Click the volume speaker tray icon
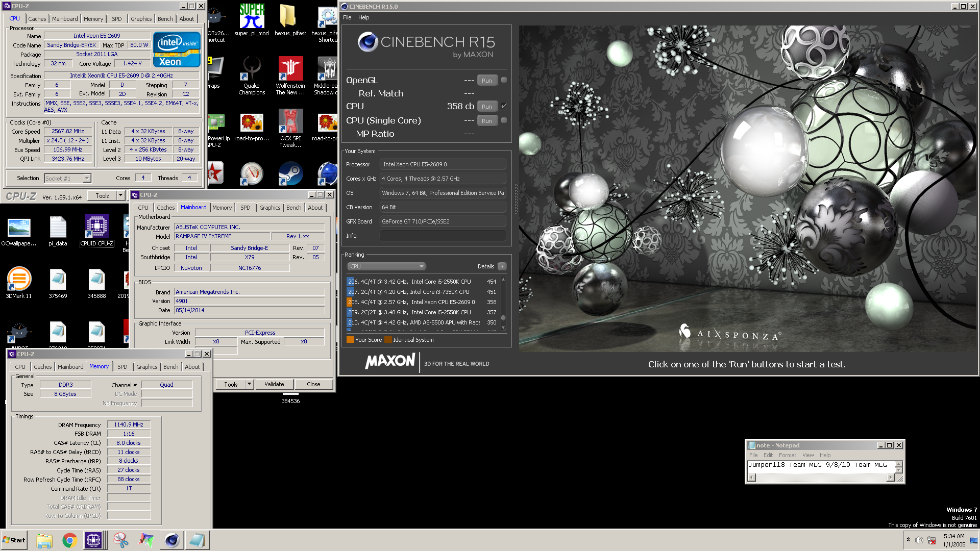This screenshot has height=551, width=980. 919,540
